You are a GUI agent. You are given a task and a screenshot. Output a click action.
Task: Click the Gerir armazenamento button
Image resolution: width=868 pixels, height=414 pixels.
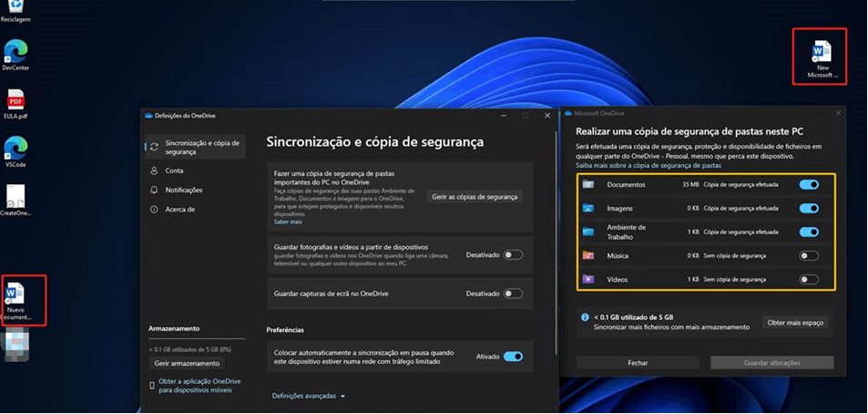(x=187, y=364)
